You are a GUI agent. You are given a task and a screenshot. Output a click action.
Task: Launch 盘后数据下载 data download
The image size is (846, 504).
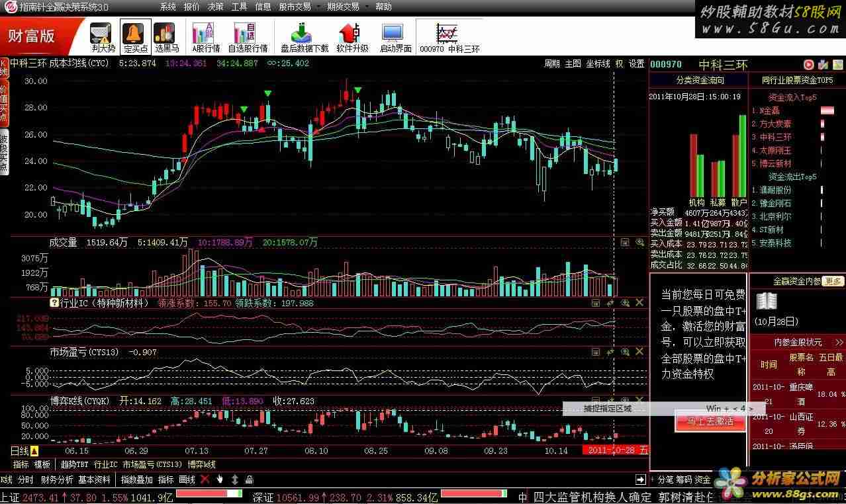[304, 36]
